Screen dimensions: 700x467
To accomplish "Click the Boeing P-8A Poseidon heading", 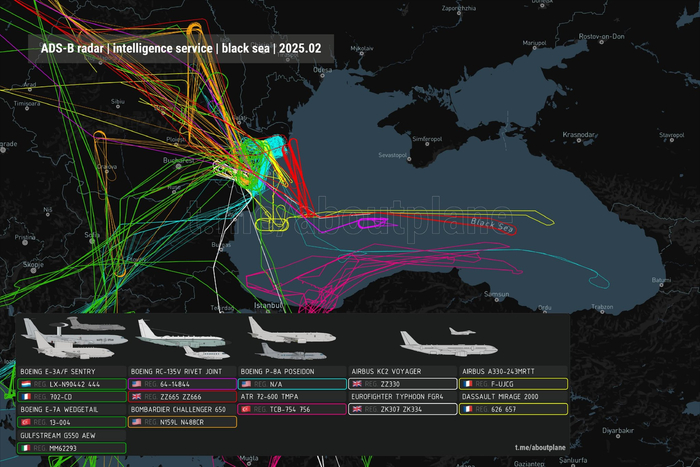I will (x=277, y=371).
